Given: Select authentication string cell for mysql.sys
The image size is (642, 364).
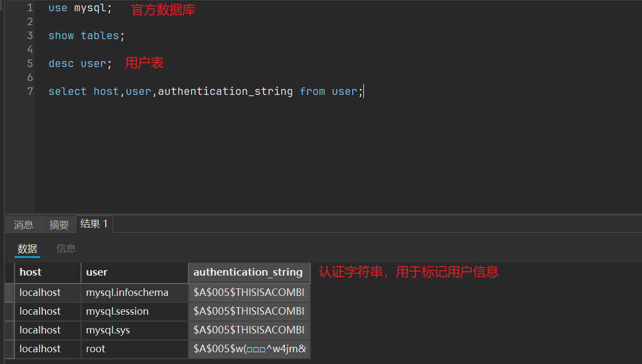Looking at the screenshot, I should pos(249,330).
